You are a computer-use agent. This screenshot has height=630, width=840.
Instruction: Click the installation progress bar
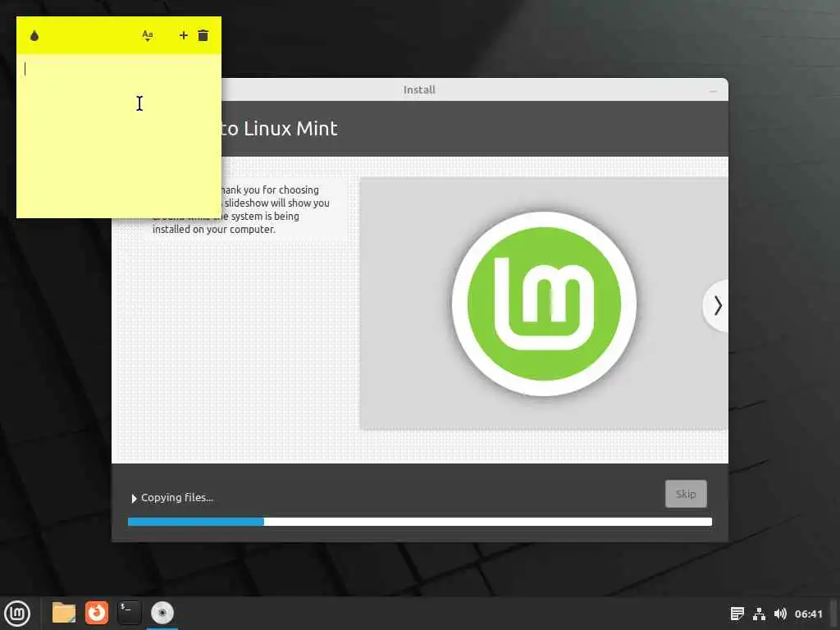click(419, 522)
